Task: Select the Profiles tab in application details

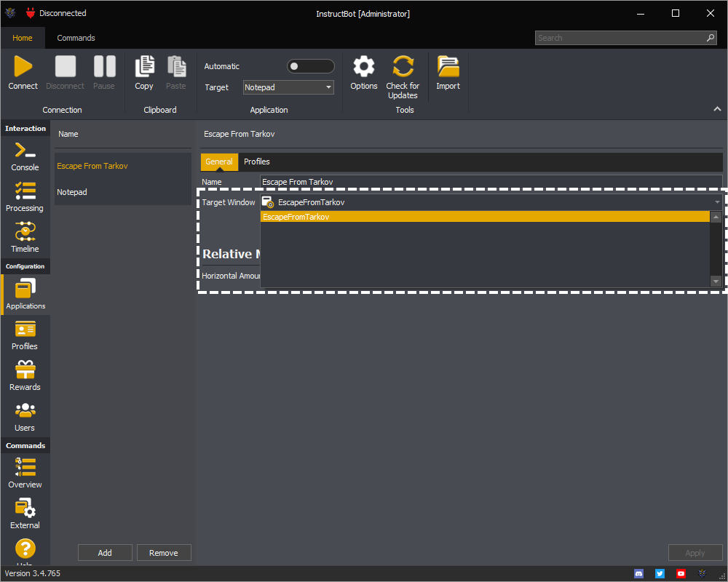Action: [x=257, y=162]
